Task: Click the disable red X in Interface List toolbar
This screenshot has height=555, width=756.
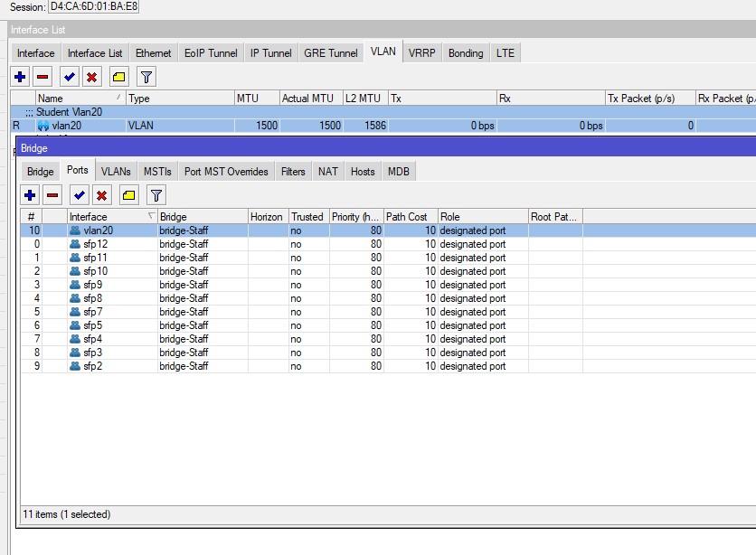Action: point(92,77)
